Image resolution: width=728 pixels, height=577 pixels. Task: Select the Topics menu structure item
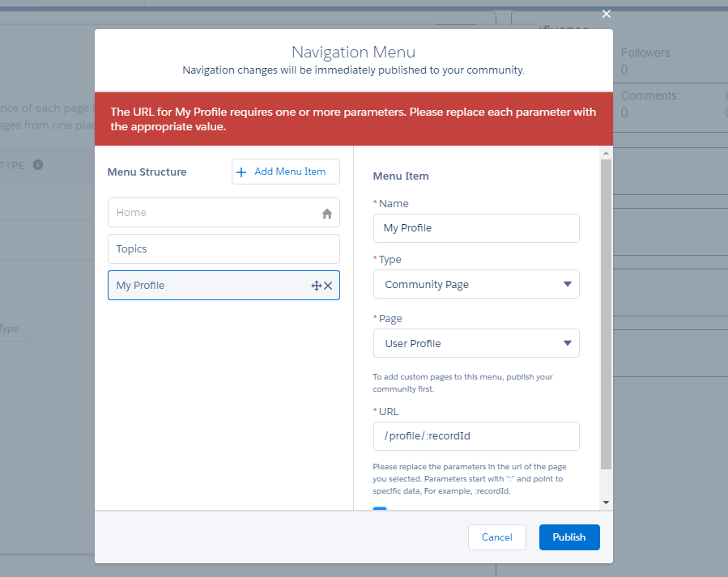click(x=224, y=249)
